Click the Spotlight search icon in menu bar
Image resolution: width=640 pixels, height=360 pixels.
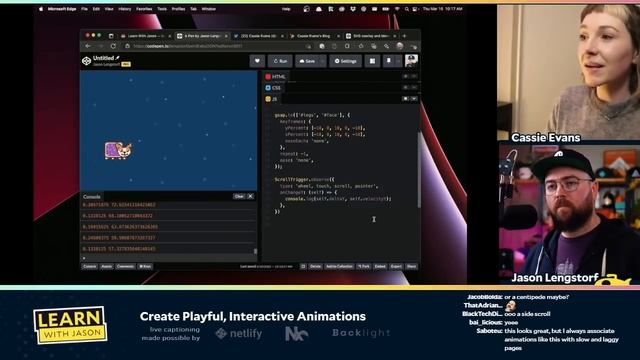tap(407, 9)
